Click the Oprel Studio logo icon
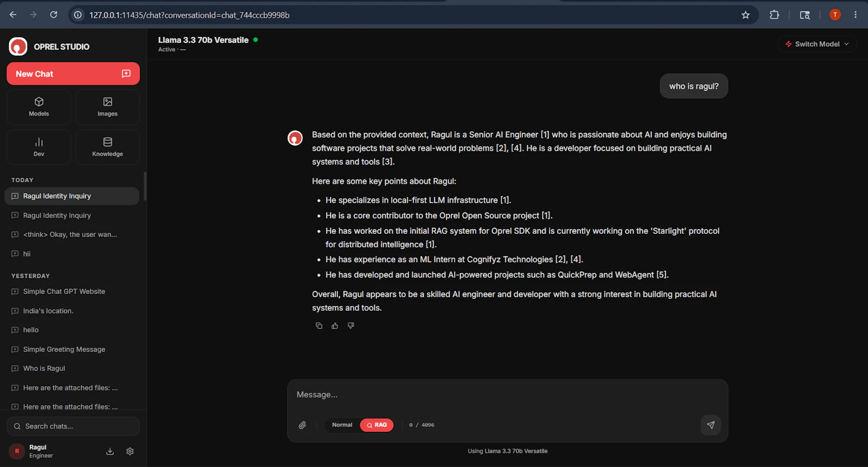Viewport: 868px width, 467px height. pyautogui.click(x=18, y=47)
